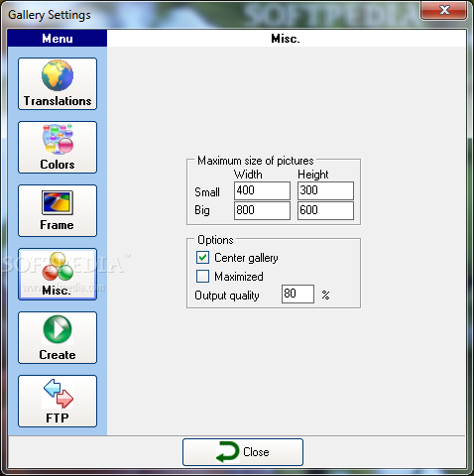
Task: Close the Gallery Settings window with X
Action: (444, 10)
